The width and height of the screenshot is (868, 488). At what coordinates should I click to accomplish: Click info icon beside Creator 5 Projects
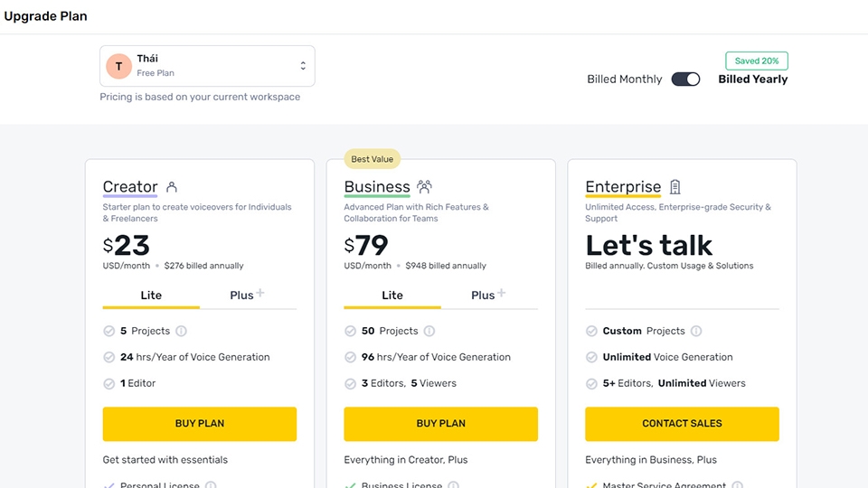click(x=181, y=331)
